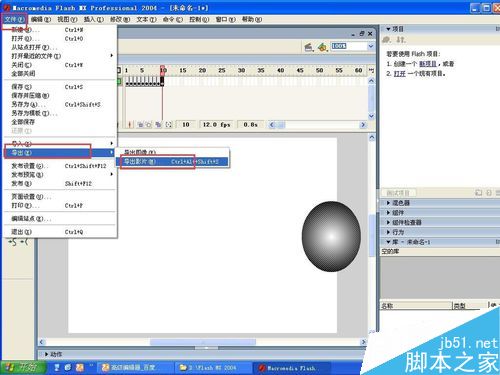This screenshot has width=500, height=375.
Task: Click the current frame number 10 field
Action: click(186, 125)
